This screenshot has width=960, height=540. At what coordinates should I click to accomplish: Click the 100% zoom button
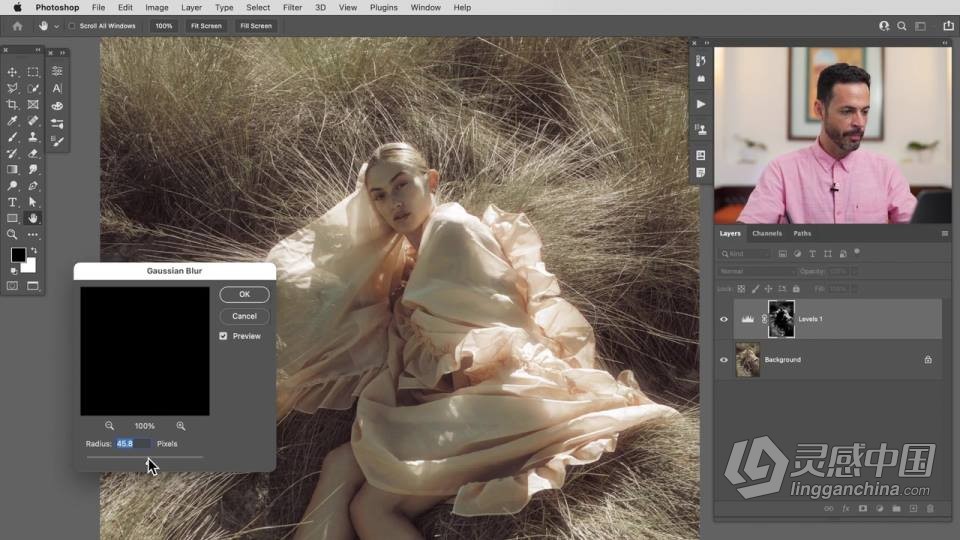(163, 26)
